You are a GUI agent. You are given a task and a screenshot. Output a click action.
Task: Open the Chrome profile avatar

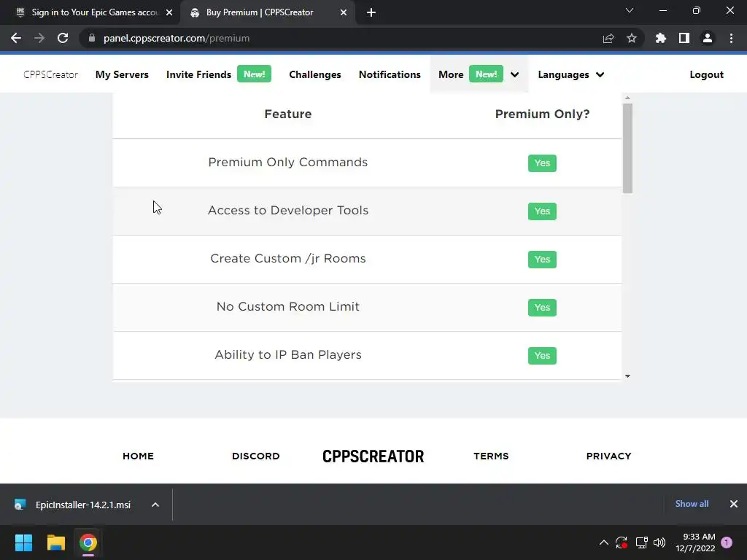[x=708, y=38]
